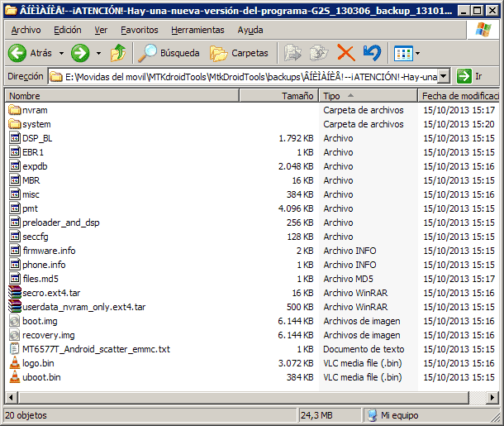Click the recovery.img file name
The width and height of the screenshot is (504, 426).
(x=49, y=335)
